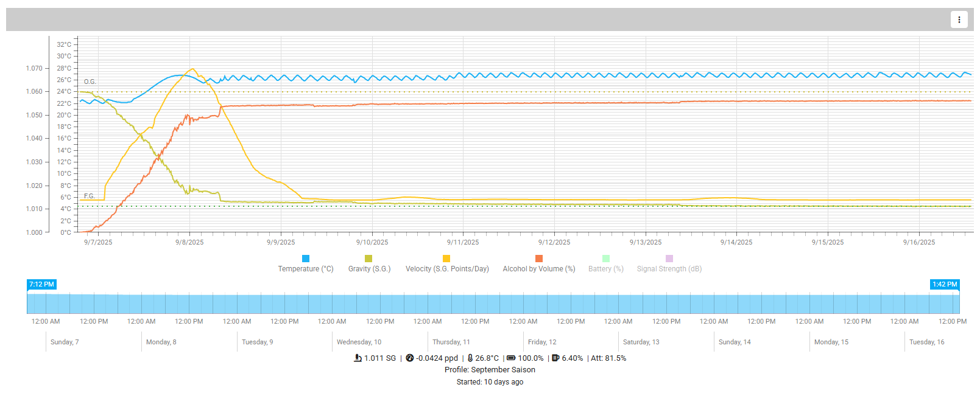The height and width of the screenshot is (393, 980).
Task: Enable the Battery (%) series
Action: click(605, 268)
